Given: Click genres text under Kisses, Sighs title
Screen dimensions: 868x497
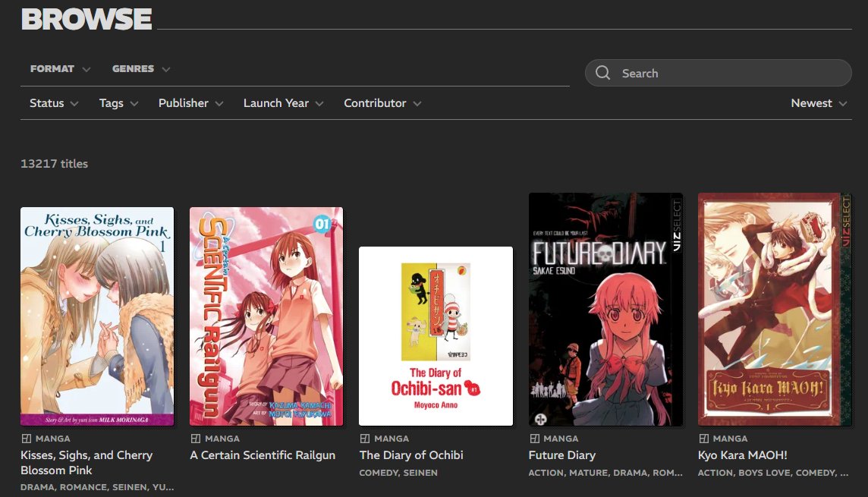Looking at the screenshot, I should (97, 487).
